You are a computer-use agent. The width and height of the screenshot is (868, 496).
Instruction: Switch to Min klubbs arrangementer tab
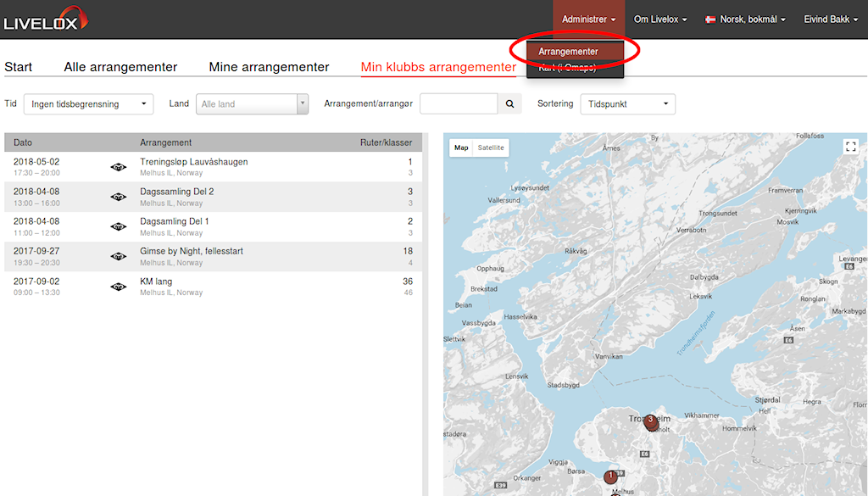(438, 67)
